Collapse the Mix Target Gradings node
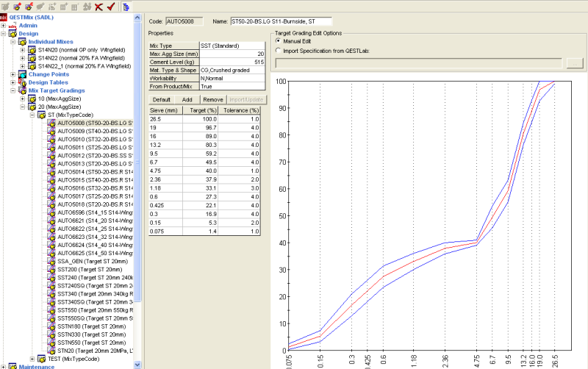 (x=13, y=90)
